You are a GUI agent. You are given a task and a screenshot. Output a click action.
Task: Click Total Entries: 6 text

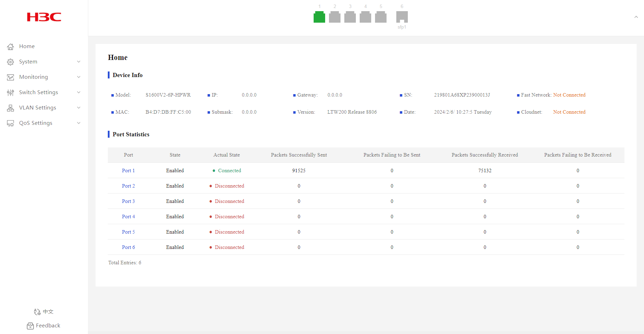125,263
